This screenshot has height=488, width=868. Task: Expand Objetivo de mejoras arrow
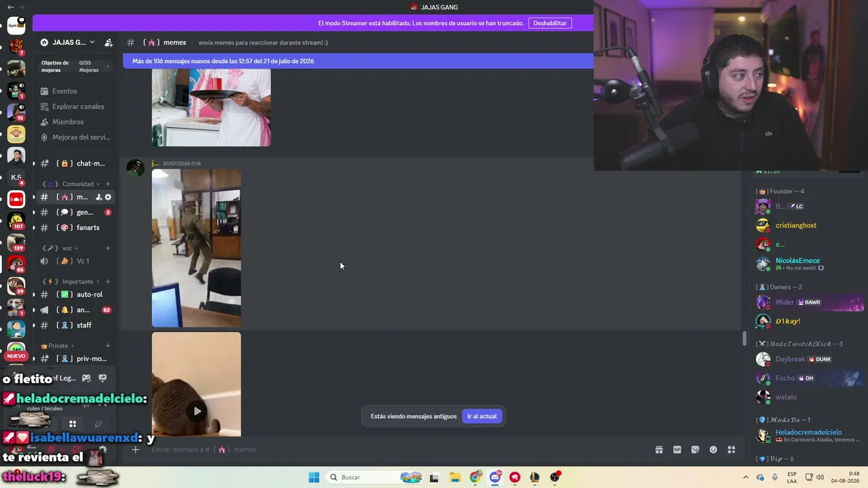107,66
